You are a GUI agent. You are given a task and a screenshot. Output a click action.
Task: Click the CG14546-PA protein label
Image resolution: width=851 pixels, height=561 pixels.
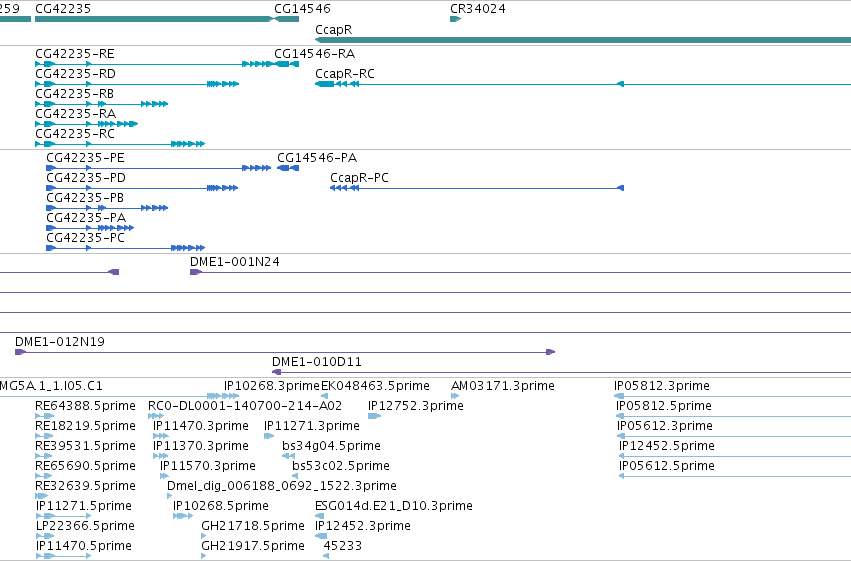click(x=317, y=158)
